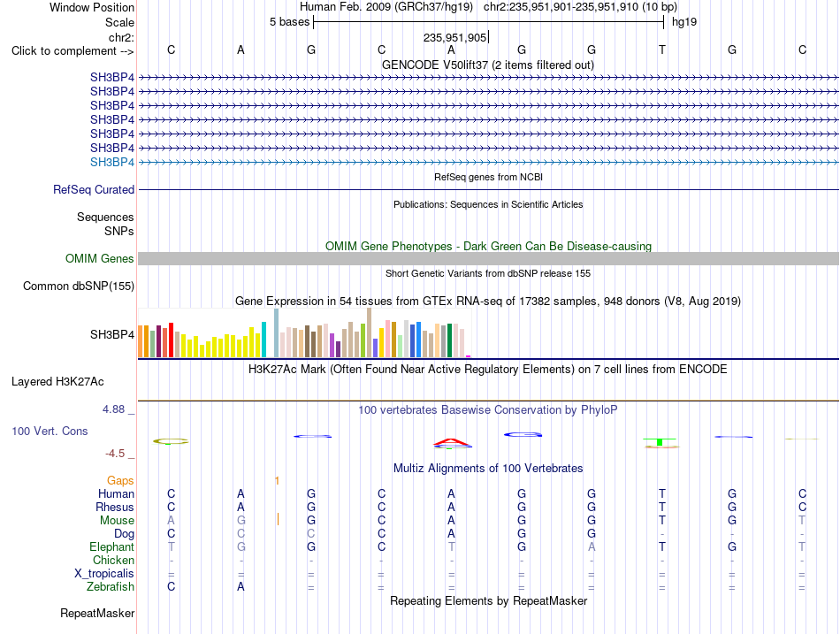840x634 pixels.
Task: Click the Layered H3K27Ac track label
Action: click(x=57, y=382)
